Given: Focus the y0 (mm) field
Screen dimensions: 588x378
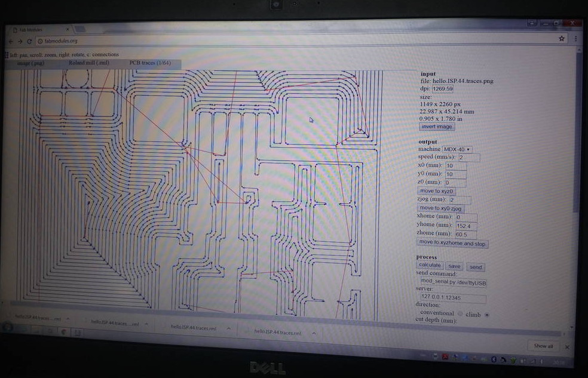Looking at the screenshot, I should click(x=455, y=174).
